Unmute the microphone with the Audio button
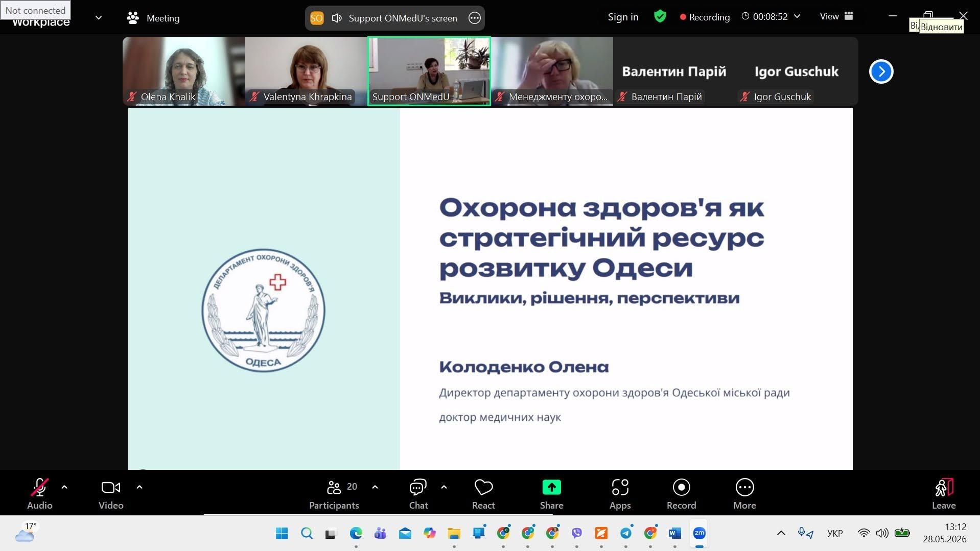 coord(39,493)
